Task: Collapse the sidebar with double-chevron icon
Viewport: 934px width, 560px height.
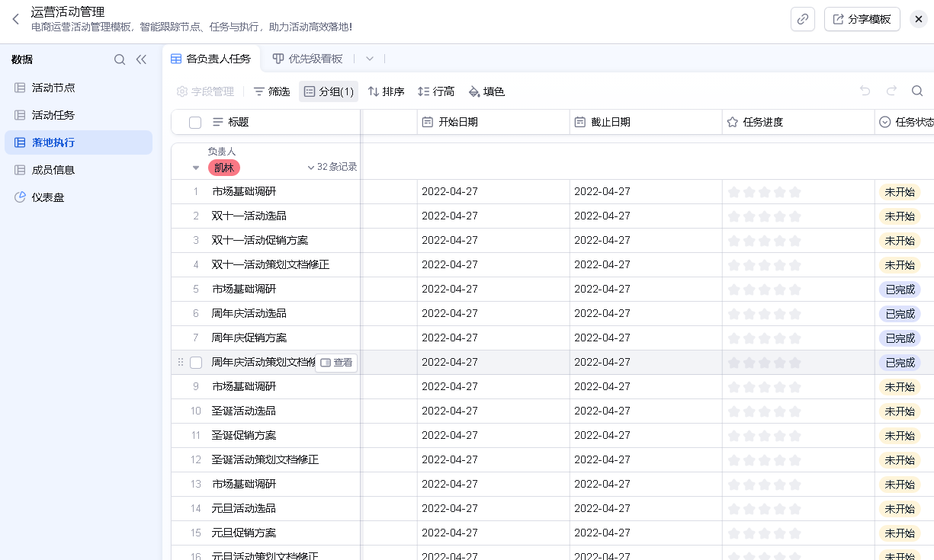Action: click(x=141, y=59)
